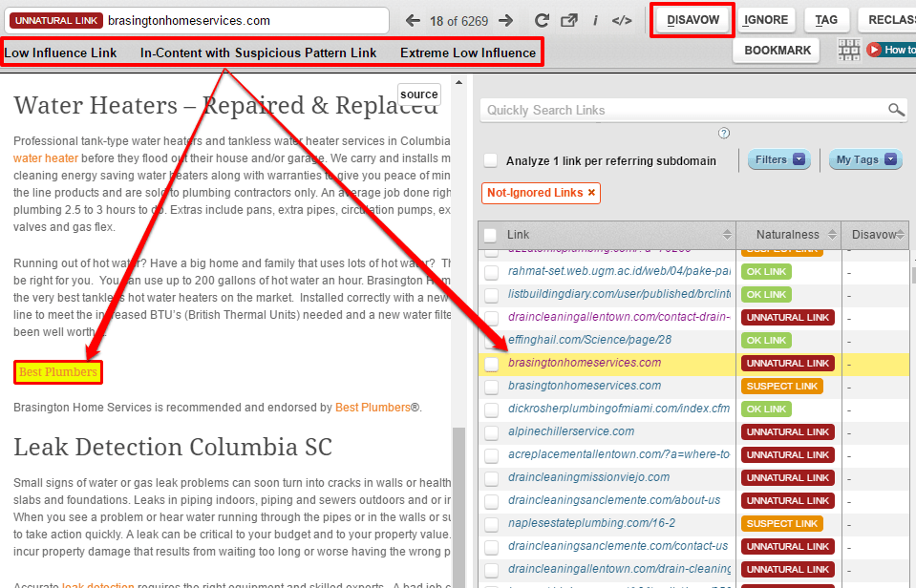This screenshot has height=588, width=916.
Task: Open the naplesestateplumbing.com/16-2 link
Action: coord(591,522)
